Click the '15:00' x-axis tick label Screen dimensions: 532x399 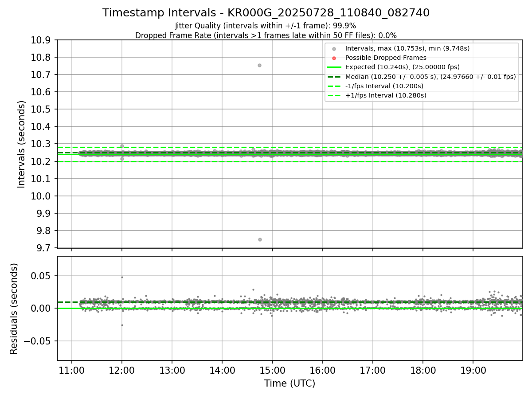272,370
